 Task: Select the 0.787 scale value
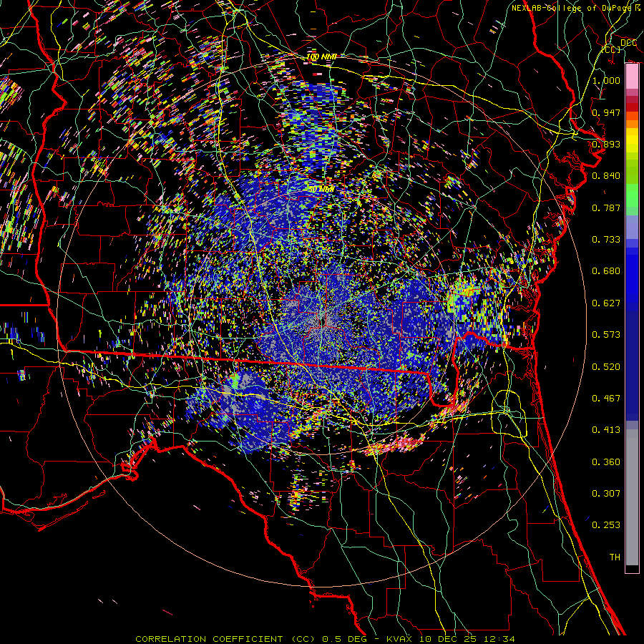pyautogui.click(x=606, y=208)
